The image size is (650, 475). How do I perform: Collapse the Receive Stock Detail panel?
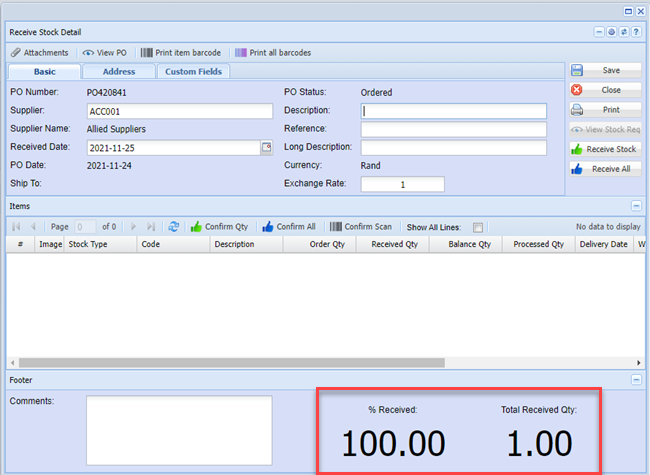[x=599, y=32]
